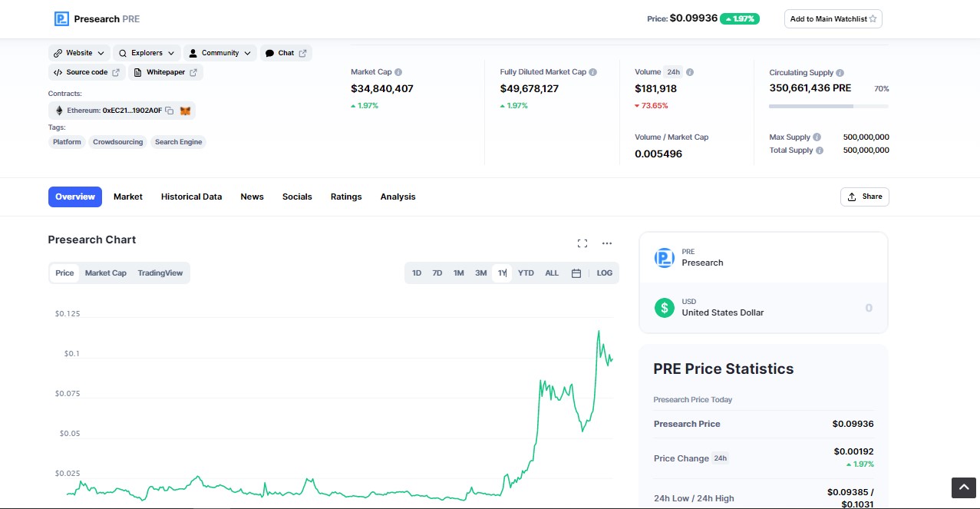Select 1Y chart range
Viewport: 980px width, 509px height.
(x=502, y=273)
